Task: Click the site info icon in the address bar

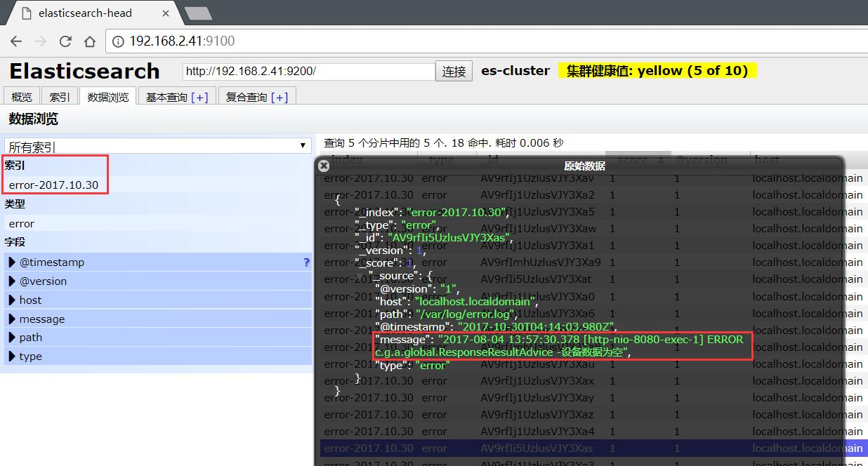Action: pos(118,41)
